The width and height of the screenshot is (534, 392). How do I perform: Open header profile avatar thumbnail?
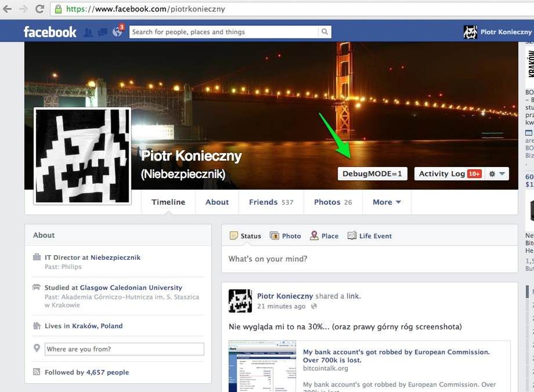[470, 32]
